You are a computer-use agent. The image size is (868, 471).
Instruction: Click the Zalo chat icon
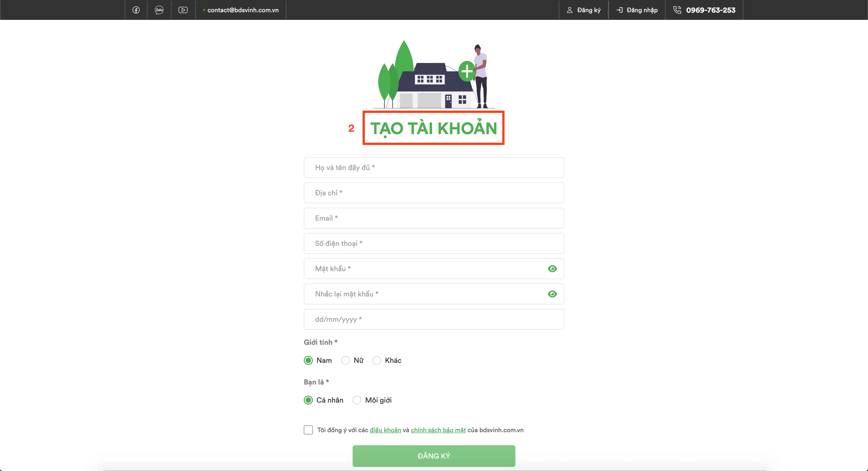tap(159, 10)
